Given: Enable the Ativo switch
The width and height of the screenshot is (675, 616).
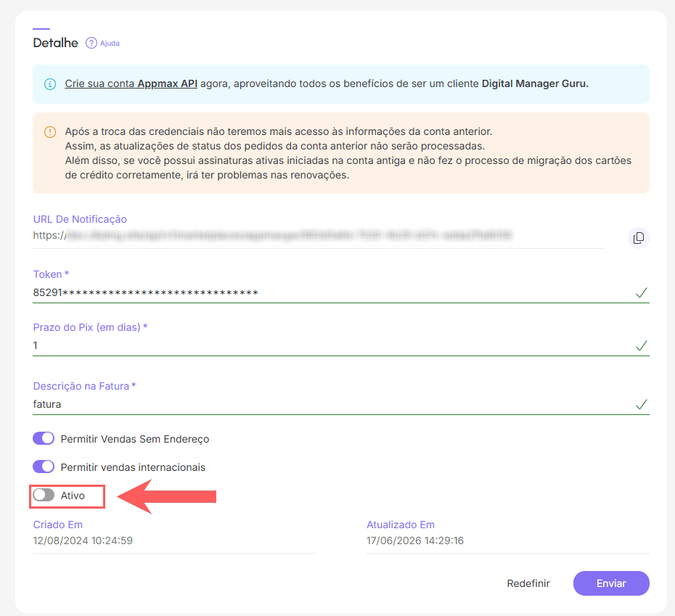Looking at the screenshot, I should coord(44,495).
